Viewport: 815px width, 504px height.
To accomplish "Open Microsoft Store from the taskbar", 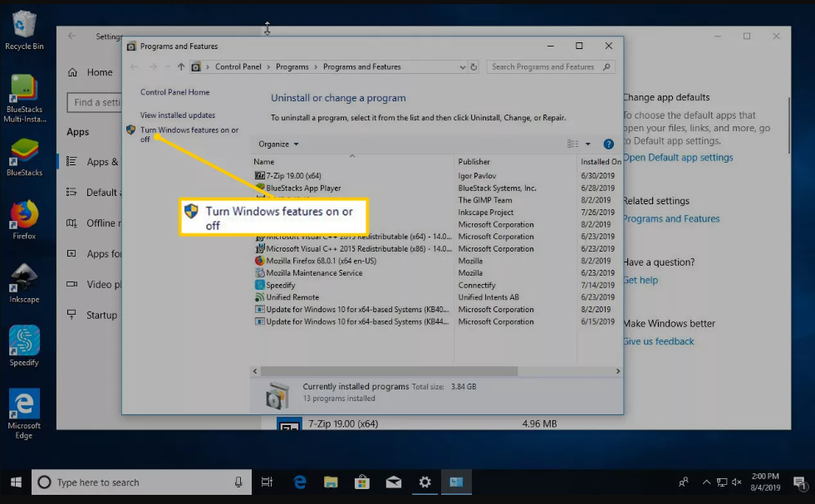I will click(361, 482).
